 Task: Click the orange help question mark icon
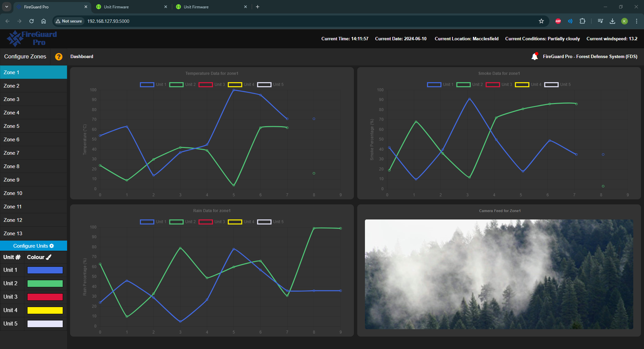tap(59, 57)
